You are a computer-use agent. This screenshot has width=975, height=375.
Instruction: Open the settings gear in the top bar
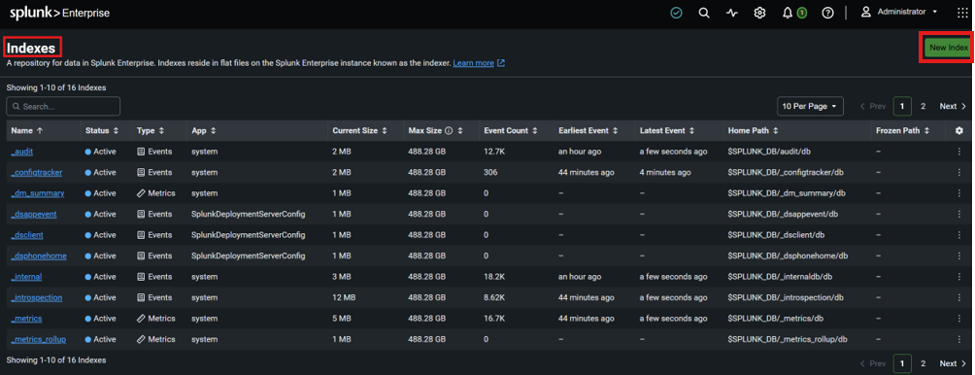(759, 12)
